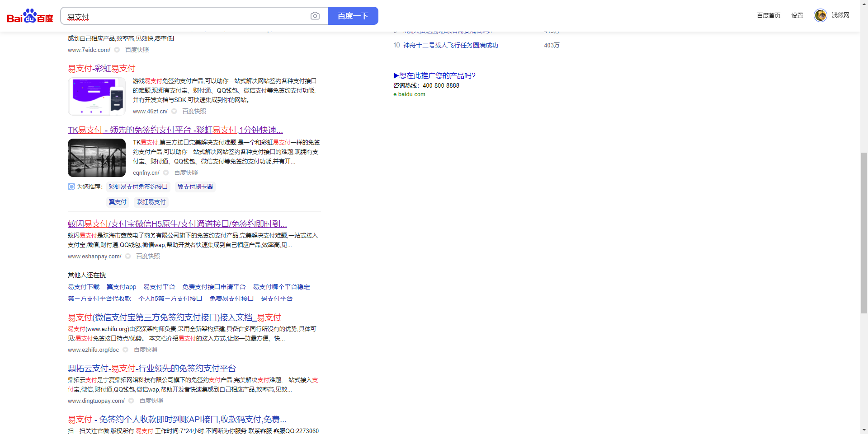This screenshot has width=868, height=434.
Task: Open result 鼎拓云支付-易支付
Action: pyautogui.click(x=152, y=368)
